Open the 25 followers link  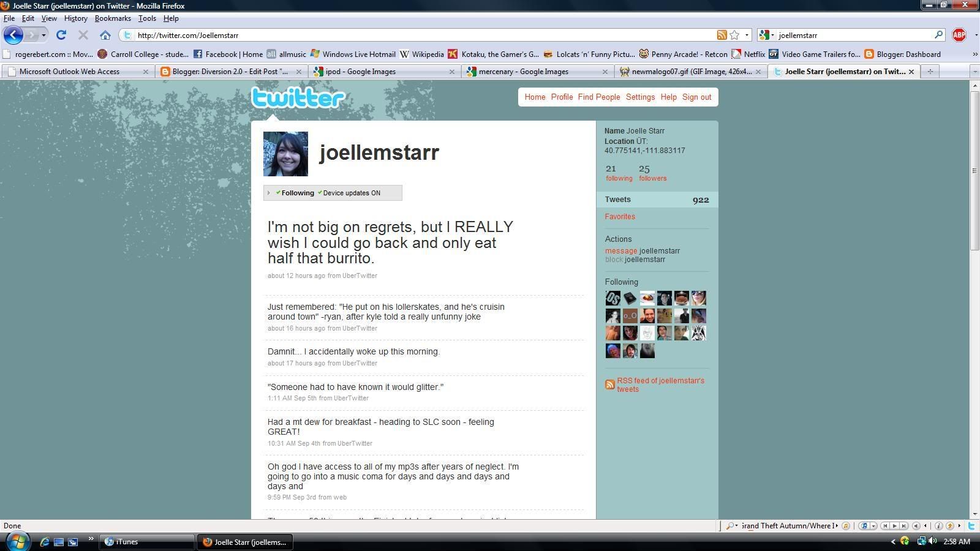tap(652, 173)
